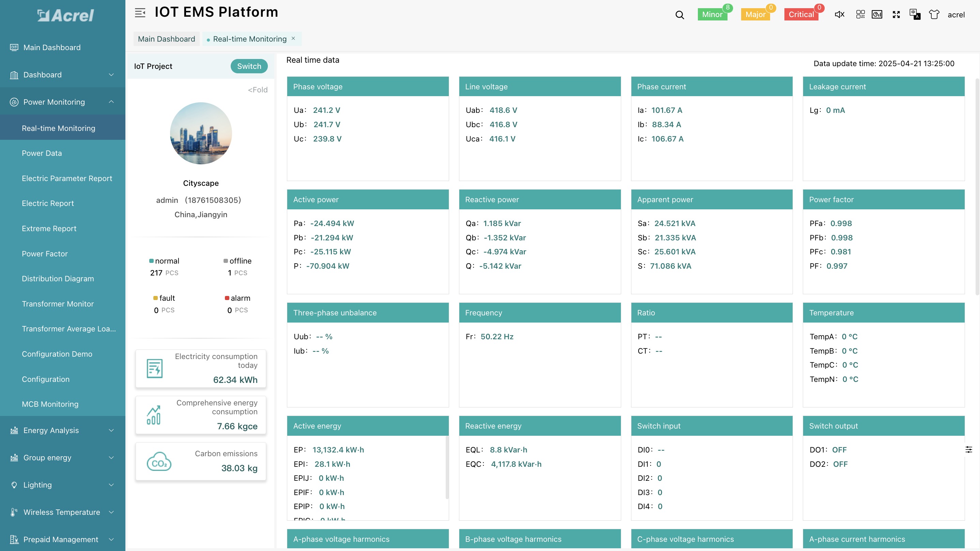Expand the Energy Analysis chevron
The image size is (980, 551).
(111, 430)
